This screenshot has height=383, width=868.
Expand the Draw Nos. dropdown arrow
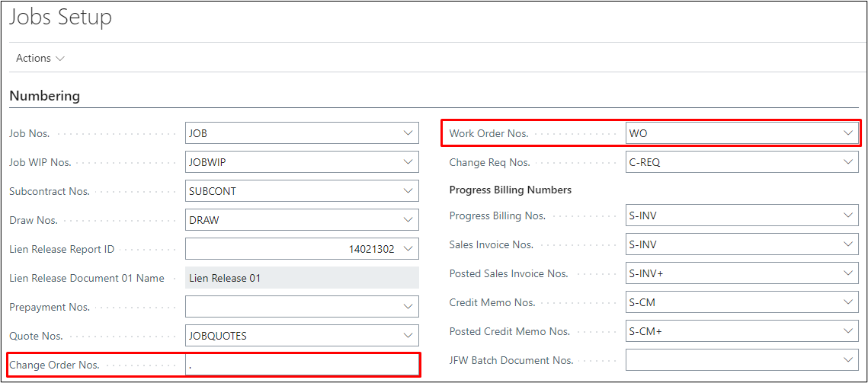[x=408, y=220]
